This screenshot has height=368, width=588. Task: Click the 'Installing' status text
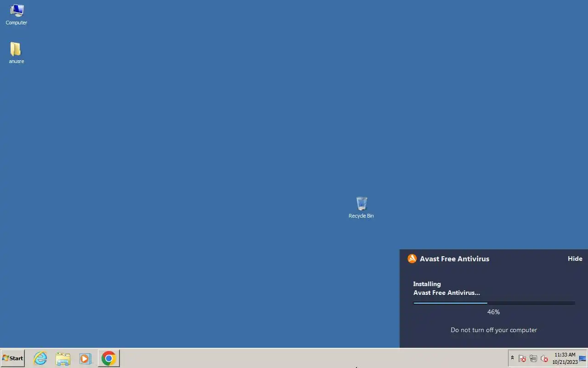coord(427,284)
